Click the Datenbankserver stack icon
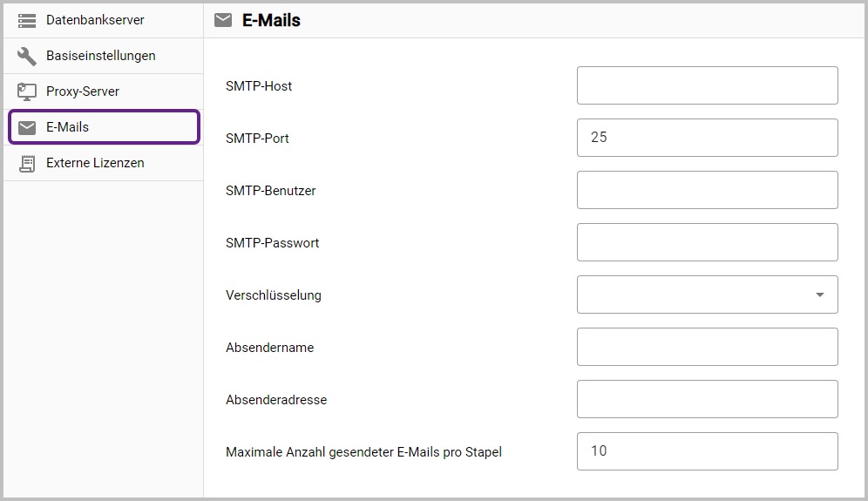This screenshot has height=501, width=868. 27,20
